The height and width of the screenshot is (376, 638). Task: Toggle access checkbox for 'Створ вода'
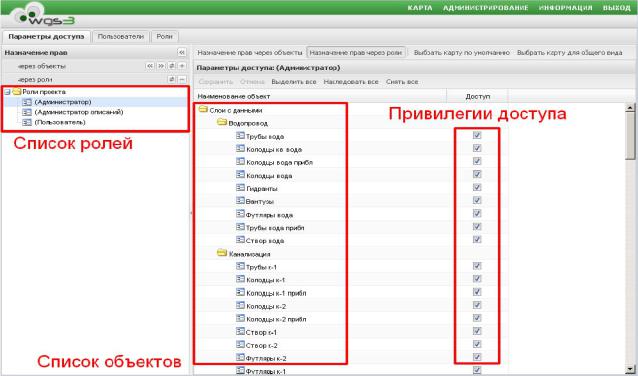coord(477,239)
